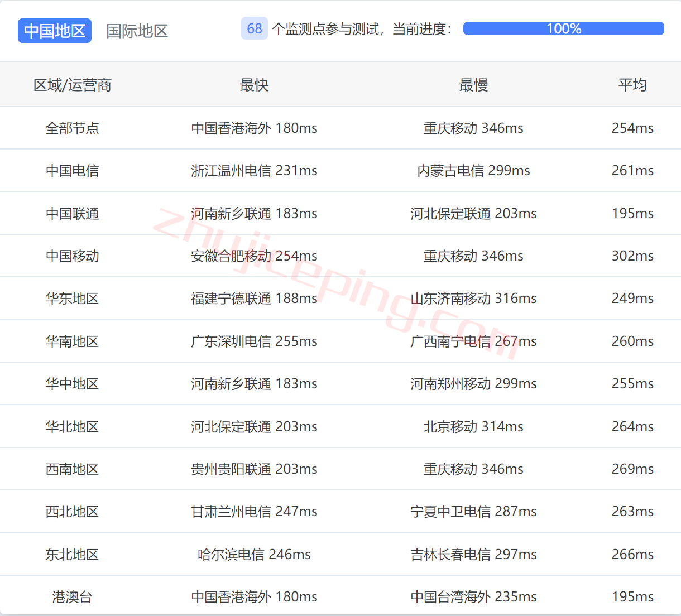
Task: Click 河南新乡联通 183ms in 华中地区 row
Action: pos(254,384)
